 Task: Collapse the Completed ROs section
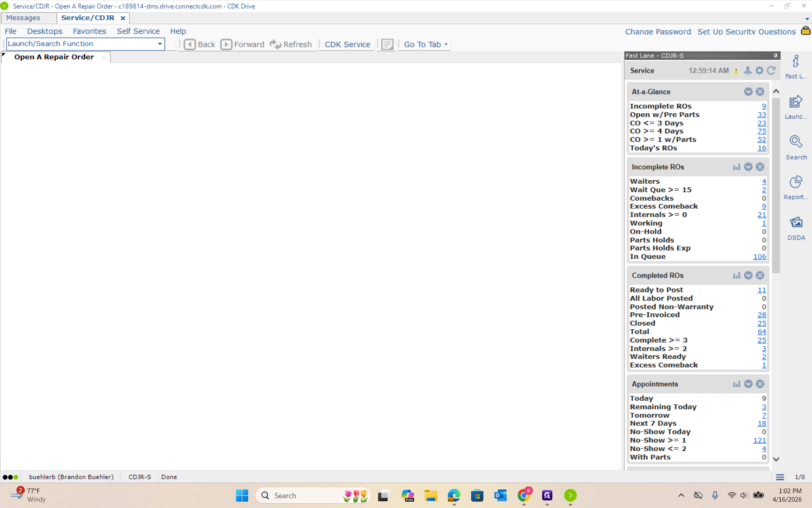pos(748,276)
